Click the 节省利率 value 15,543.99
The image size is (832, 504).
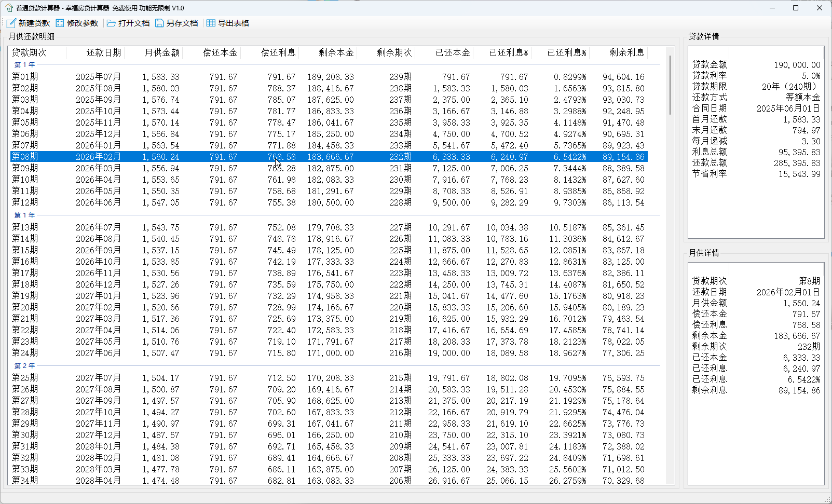(799, 174)
